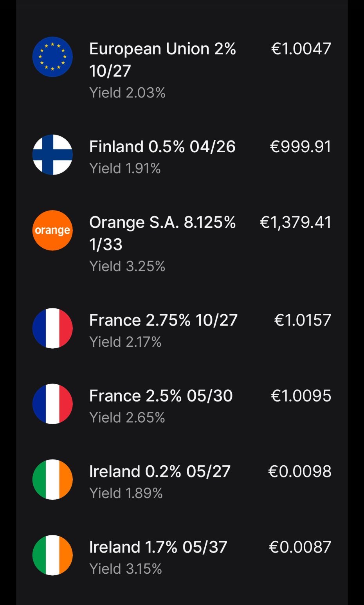Open the Orange S.A. 8.125% 1/33 bond
The height and width of the screenshot is (605, 364).
click(x=162, y=233)
